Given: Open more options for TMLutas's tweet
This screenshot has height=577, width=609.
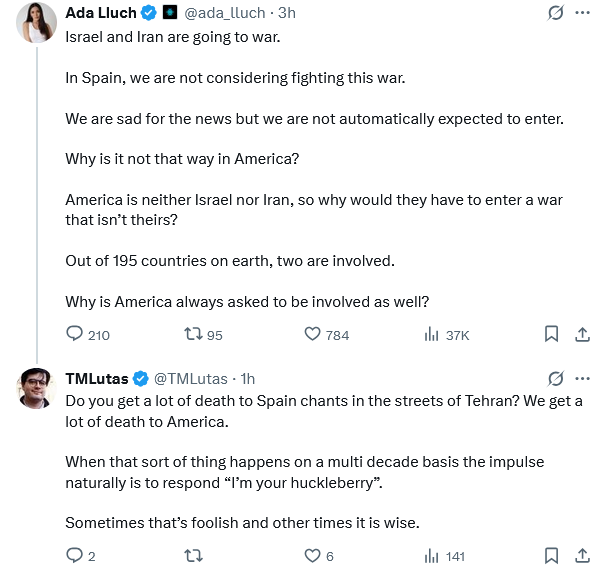Looking at the screenshot, I should click(x=583, y=378).
